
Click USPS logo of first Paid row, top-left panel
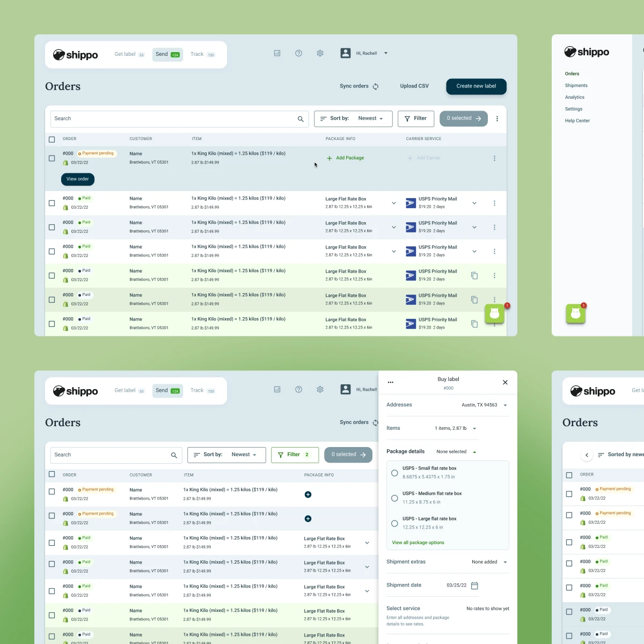tap(411, 203)
